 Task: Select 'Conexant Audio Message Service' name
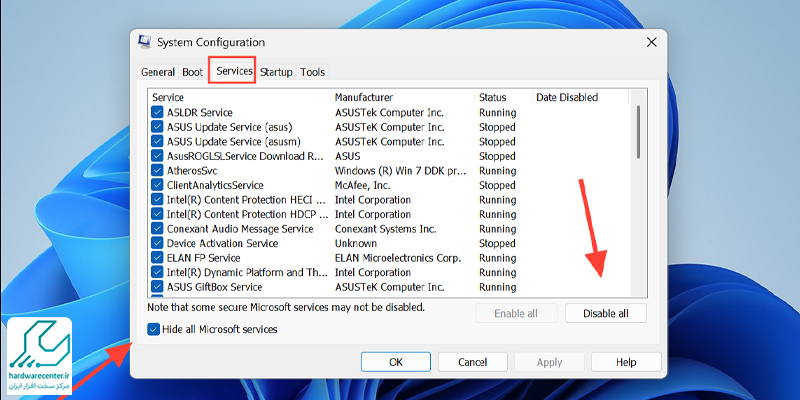[x=240, y=229]
